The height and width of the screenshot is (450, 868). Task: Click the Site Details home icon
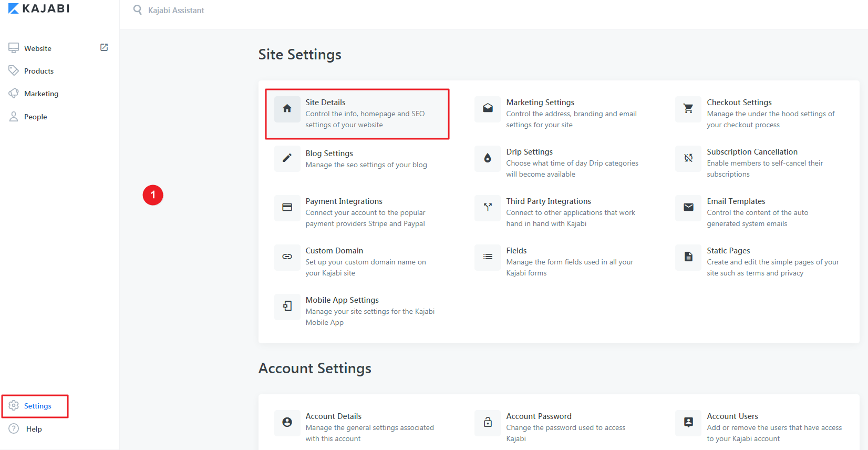tap(287, 108)
